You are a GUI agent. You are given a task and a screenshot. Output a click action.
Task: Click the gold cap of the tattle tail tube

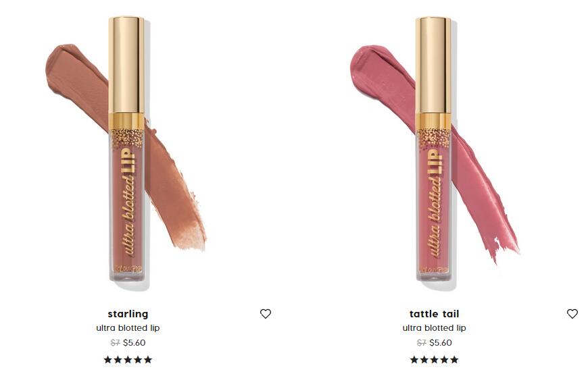tap(433, 64)
